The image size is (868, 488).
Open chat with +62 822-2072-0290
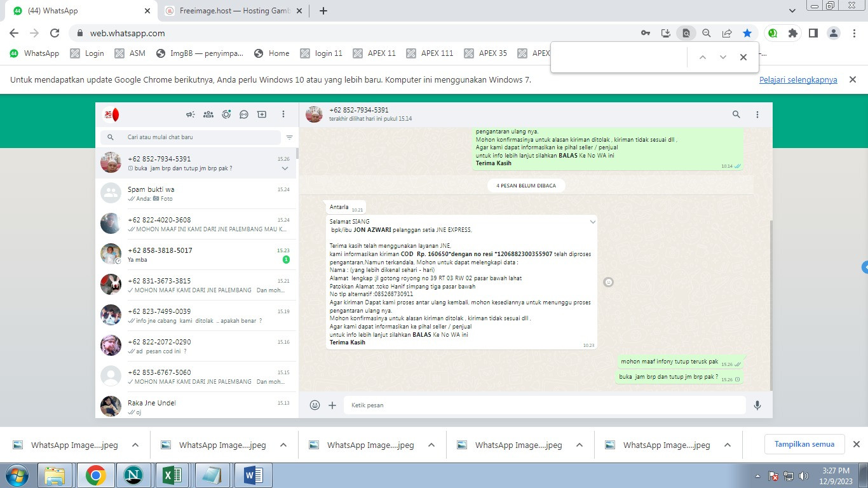coord(196,346)
